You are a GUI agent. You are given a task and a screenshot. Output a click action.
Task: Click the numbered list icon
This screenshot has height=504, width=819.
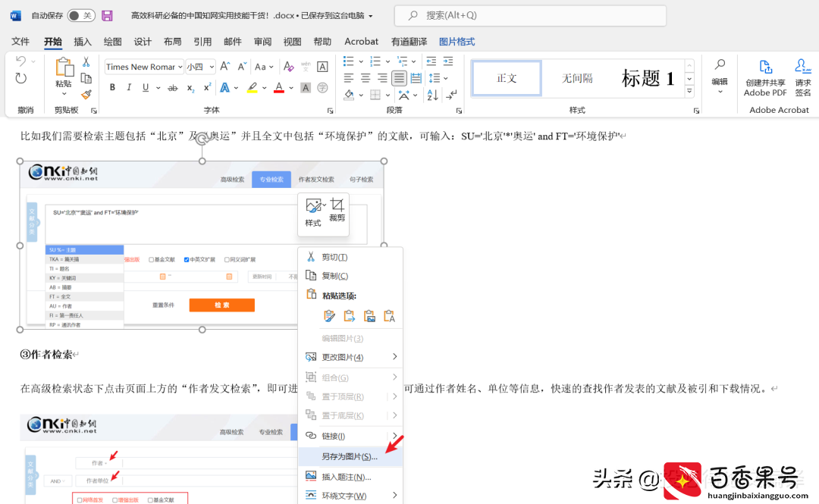[x=375, y=61]
